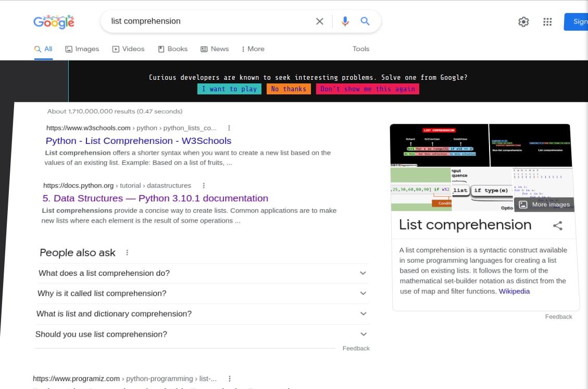Select the All tab
Viewport: 588px width, 389px height.
44,49
